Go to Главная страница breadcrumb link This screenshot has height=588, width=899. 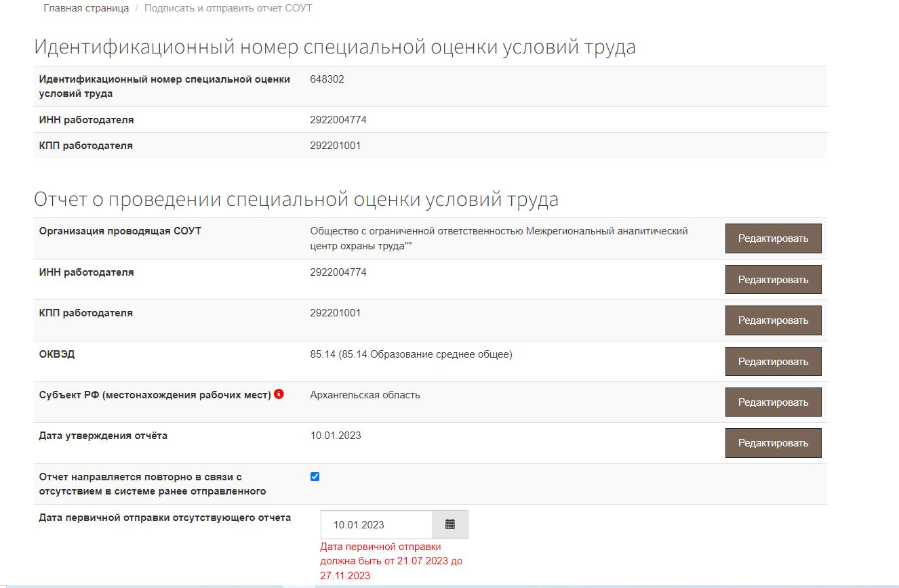pos(86,8)
